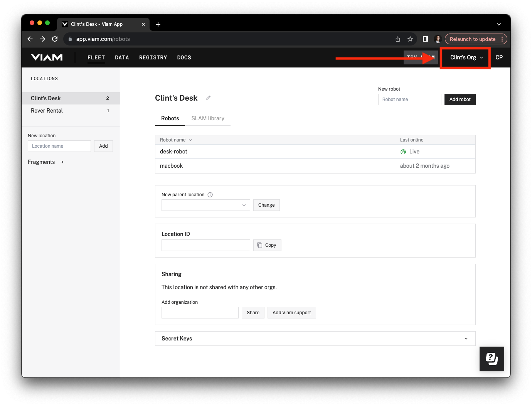Click inside the Location name input field
The width and height of the screenshot is (532, 406).
[x=59, y=146]
